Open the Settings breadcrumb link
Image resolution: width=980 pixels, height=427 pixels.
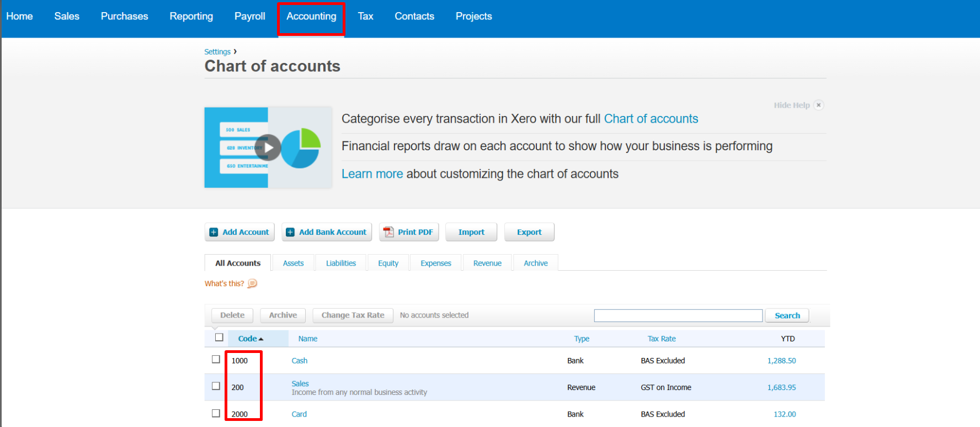(x=217, y=52)
